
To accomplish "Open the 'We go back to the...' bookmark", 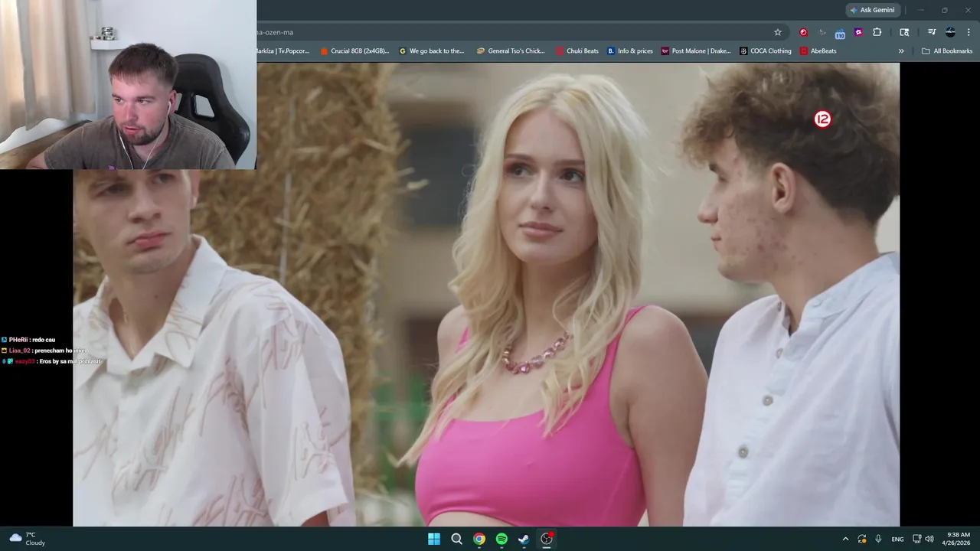I will click(432, 51).
